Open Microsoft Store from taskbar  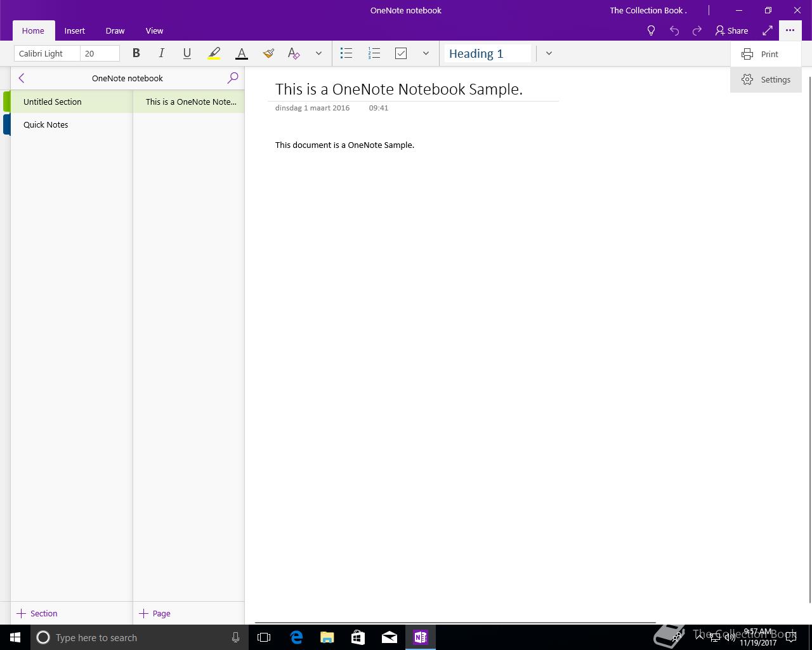click(358, 637)
